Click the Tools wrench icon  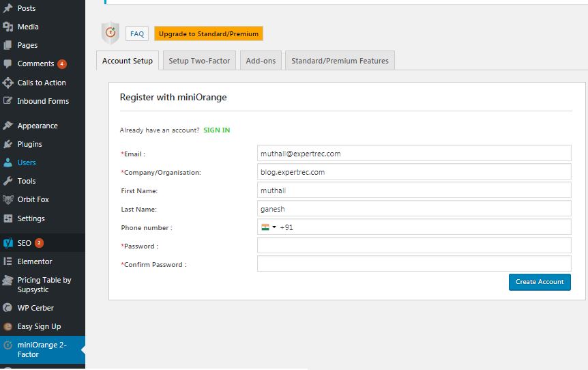pyautogui.click(x=8, y=181)
